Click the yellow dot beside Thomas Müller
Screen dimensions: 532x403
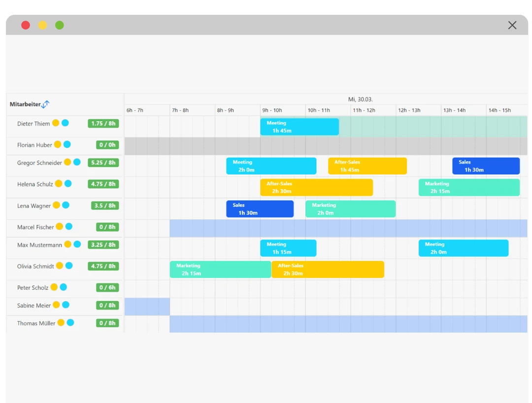[61, 323]
